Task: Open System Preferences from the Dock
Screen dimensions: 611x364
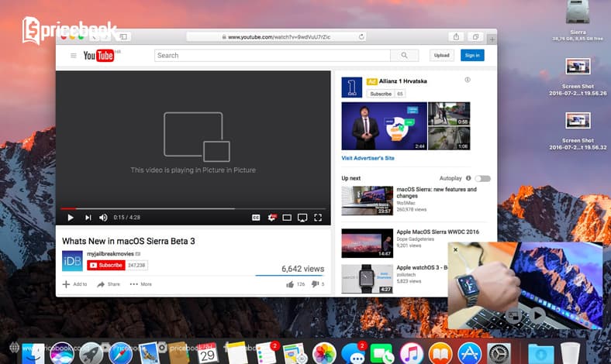Action: 499,353
